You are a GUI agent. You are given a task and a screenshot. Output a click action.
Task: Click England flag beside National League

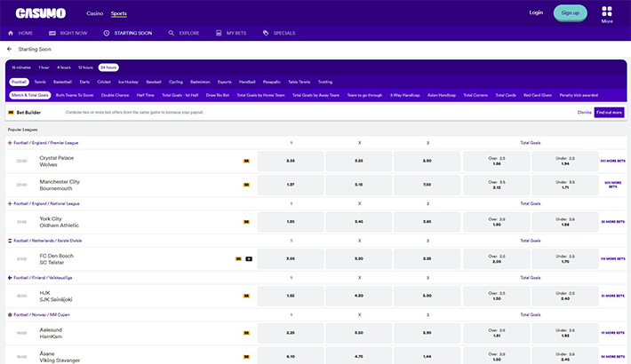(x=10, y=203)
